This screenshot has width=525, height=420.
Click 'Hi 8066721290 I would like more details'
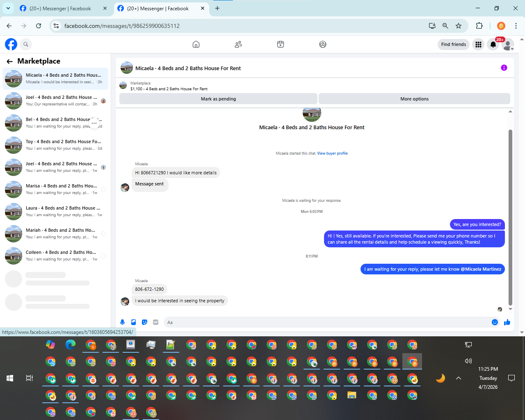click(x=176, y=173)
